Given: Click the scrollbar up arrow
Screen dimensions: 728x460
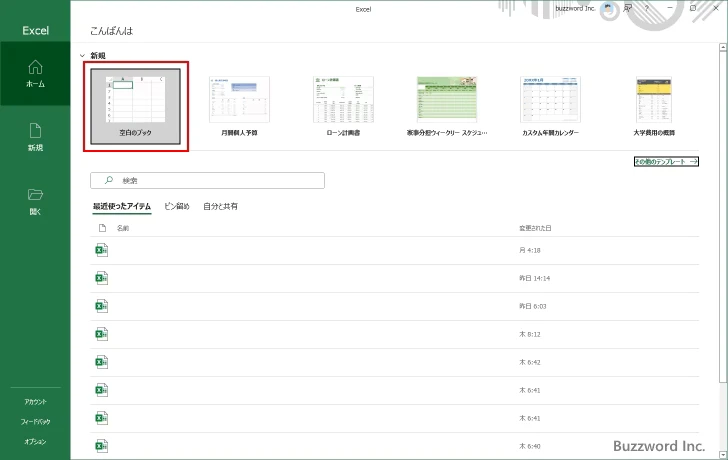Looking at the screenshot, I should tap(723, 47).
